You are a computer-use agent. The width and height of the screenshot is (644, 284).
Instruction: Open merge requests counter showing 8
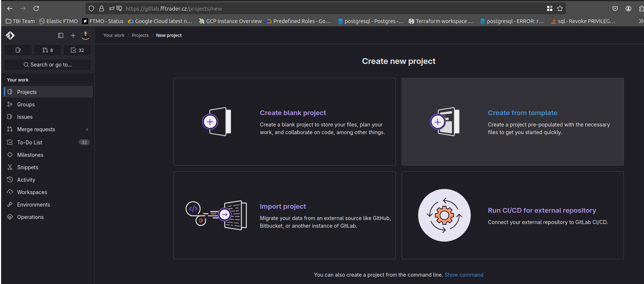tap(48, 50)
